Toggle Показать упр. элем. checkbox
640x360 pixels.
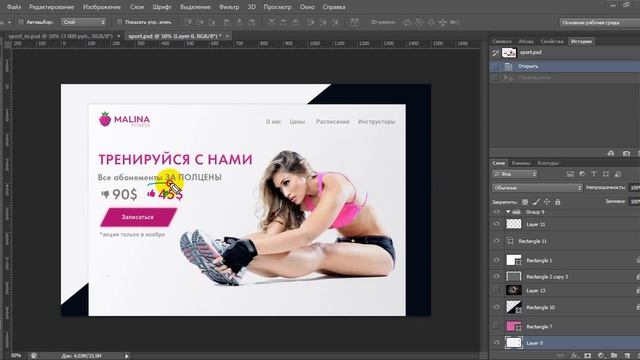click(x=119, y=22)
